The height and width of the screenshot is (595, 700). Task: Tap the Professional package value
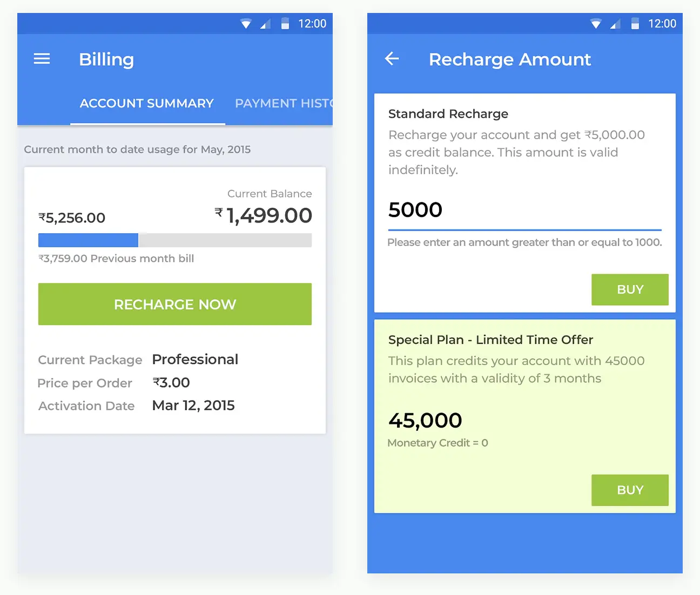click(195, 360)
